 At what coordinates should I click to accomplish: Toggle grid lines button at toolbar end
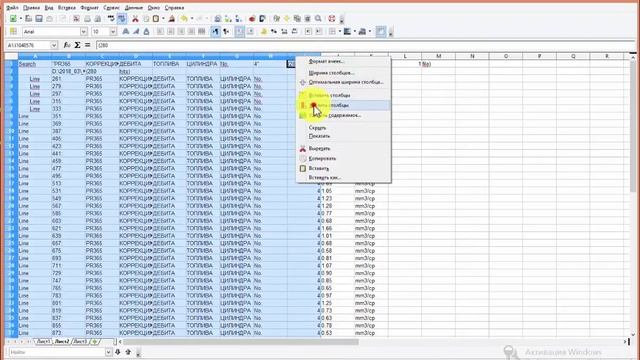[x=381, y=31]
